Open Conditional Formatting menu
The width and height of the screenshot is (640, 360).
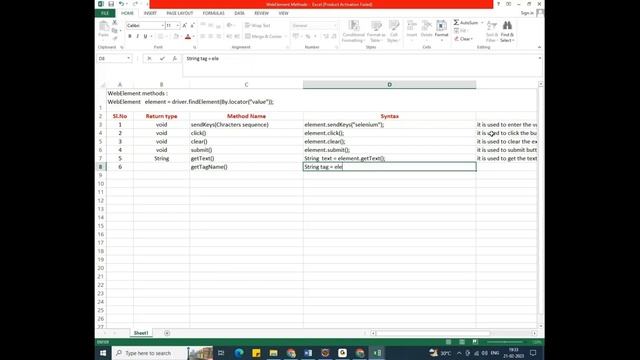click(353, 31)
